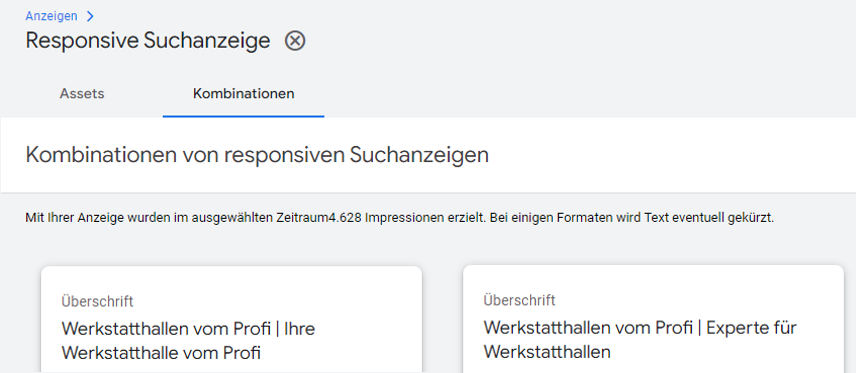This screenshot has width=856, height=373.
Task: Click Überschrift label above 'Experte für Werkstatthallen'
Action: coord(519,300)
